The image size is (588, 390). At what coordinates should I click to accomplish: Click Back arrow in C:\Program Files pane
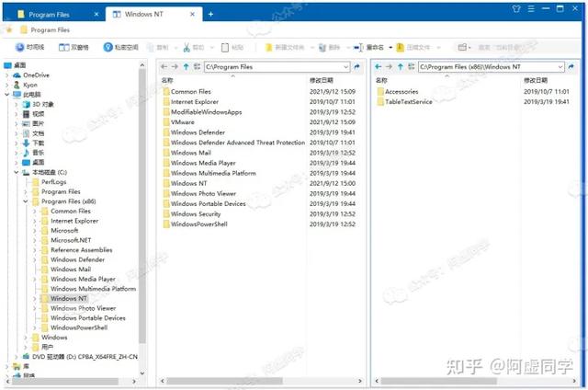tap(164, 66)
